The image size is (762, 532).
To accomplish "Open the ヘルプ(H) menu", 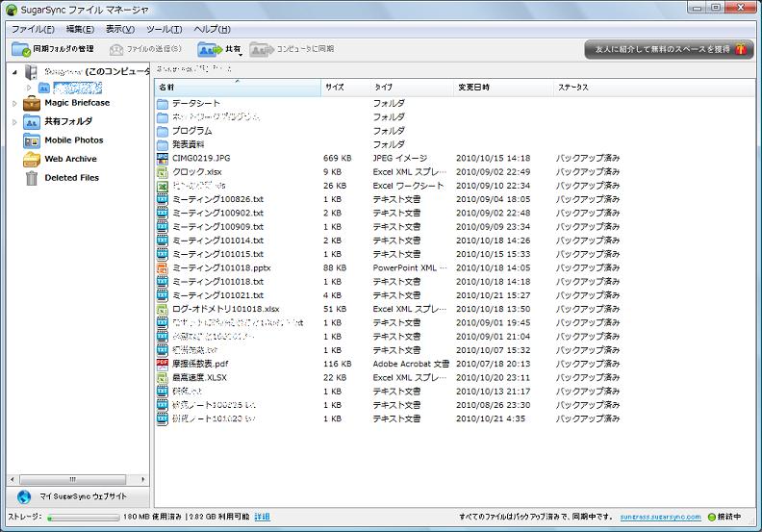I will click(x=213, y=29).
